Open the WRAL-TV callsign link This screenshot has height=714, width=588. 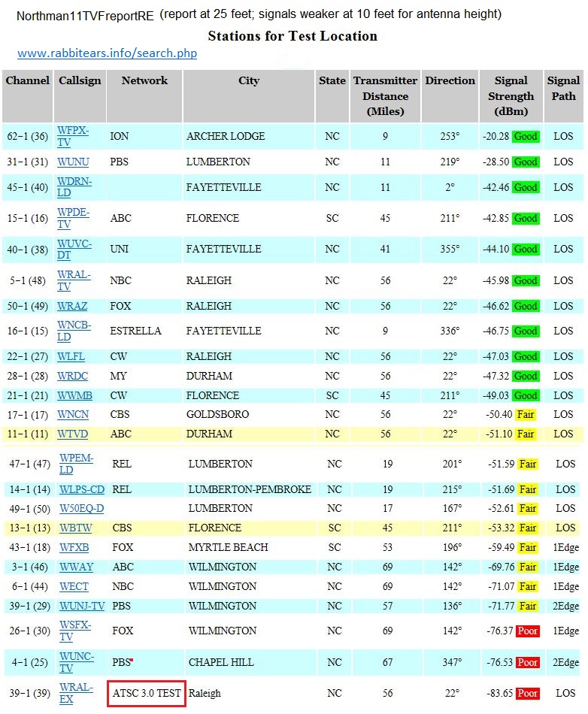(74, 280)
